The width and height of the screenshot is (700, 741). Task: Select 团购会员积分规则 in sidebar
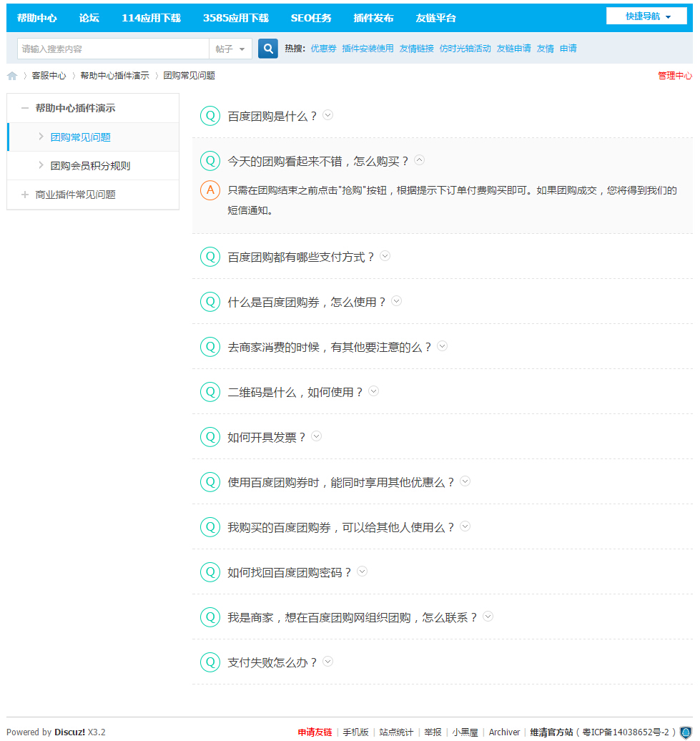click(x=90, y=166)
